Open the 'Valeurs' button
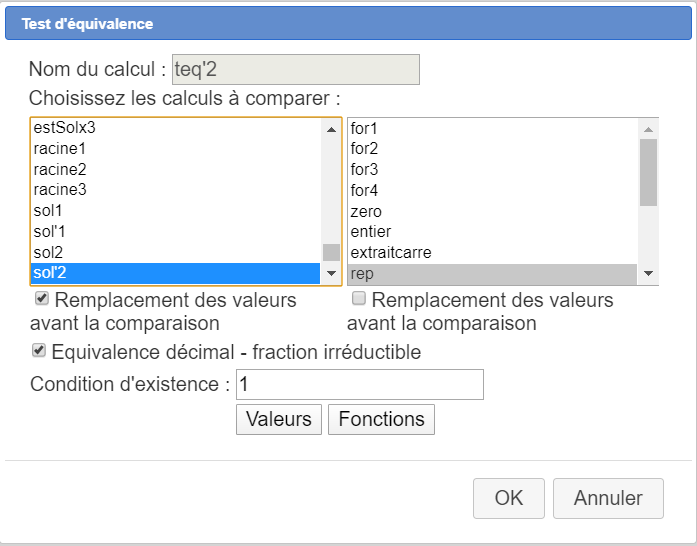697x546 pixels. point(279,419)
